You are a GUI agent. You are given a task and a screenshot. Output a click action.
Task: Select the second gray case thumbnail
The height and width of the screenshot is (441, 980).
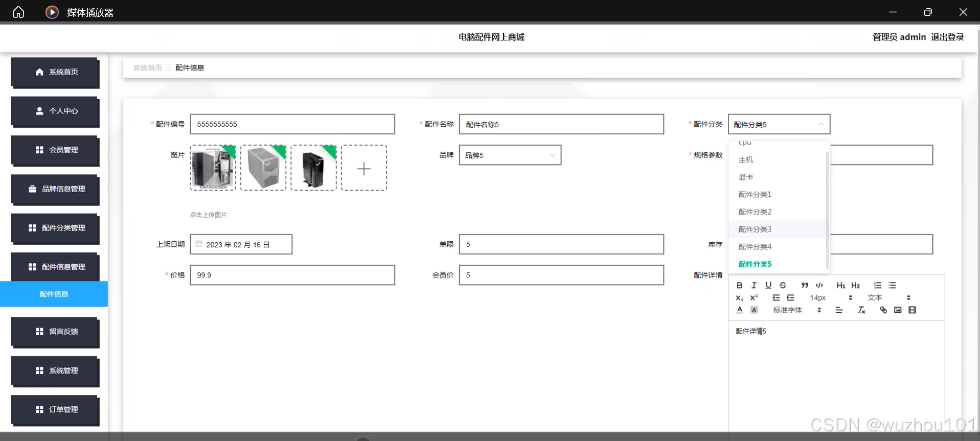[x=263, y=168]
